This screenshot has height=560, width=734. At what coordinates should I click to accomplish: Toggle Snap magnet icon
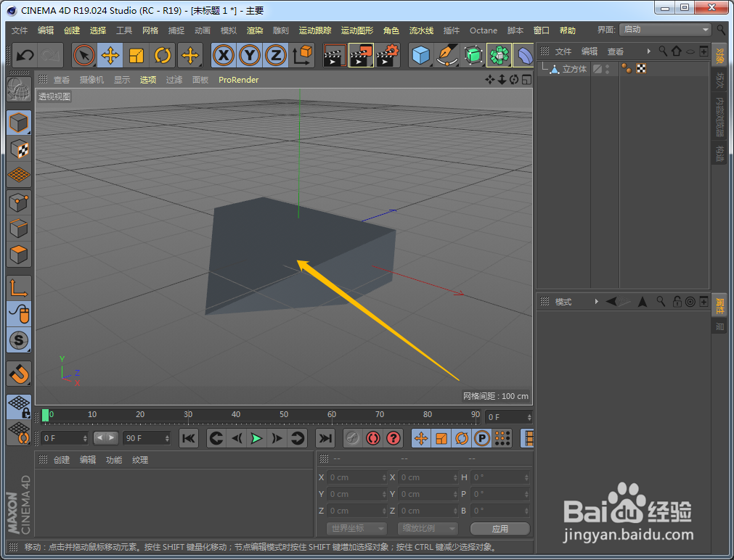coord(19,374)
